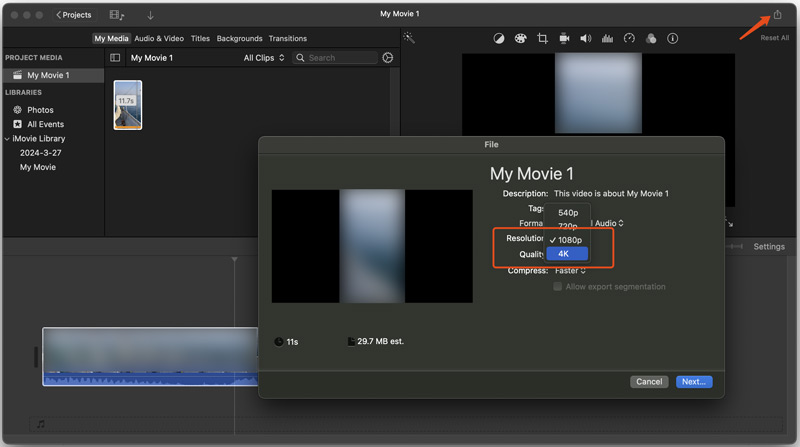Adjust the timeline zoom slider
This screenshot has height=447, width=800.
(x=735, y=246)
